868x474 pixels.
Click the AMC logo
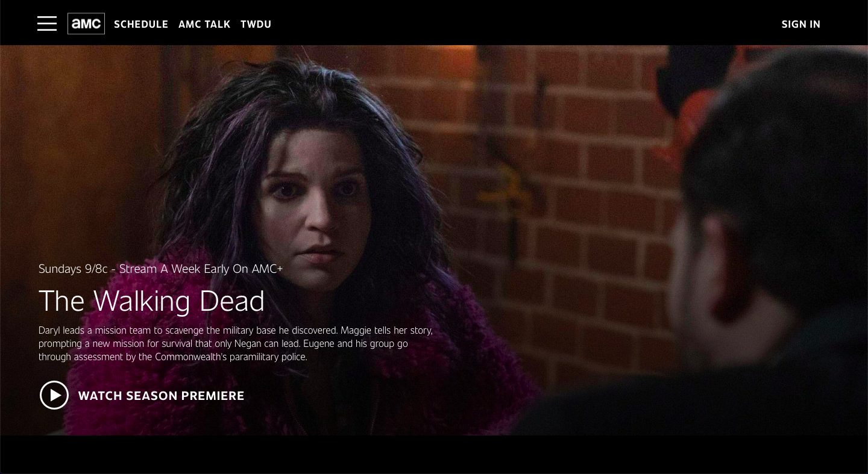[x=86, y=23]
